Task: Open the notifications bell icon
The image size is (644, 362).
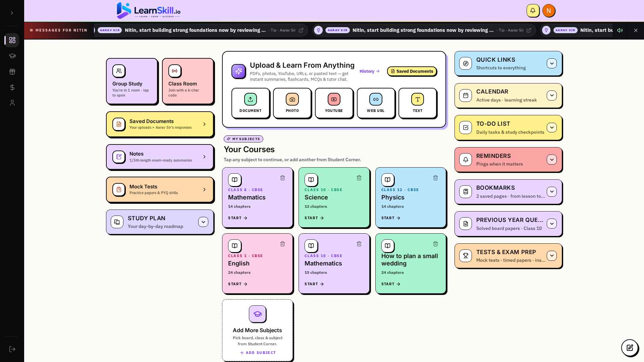Action: tap(533, 11)
